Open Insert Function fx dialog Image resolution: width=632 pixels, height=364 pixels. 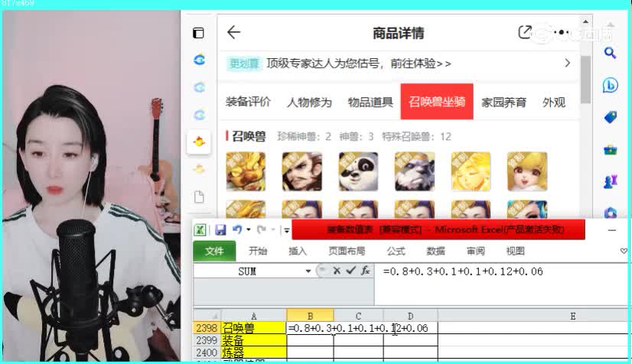pos(366,271)
